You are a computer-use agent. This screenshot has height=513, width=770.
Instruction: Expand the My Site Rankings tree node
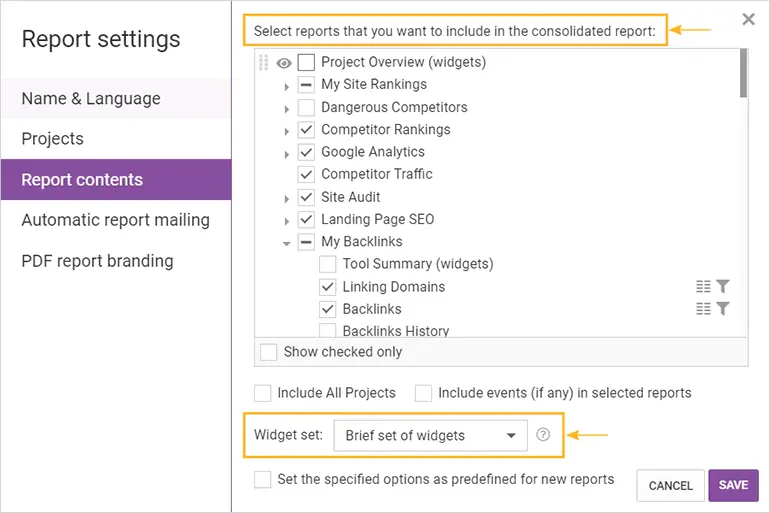(287, 86)
